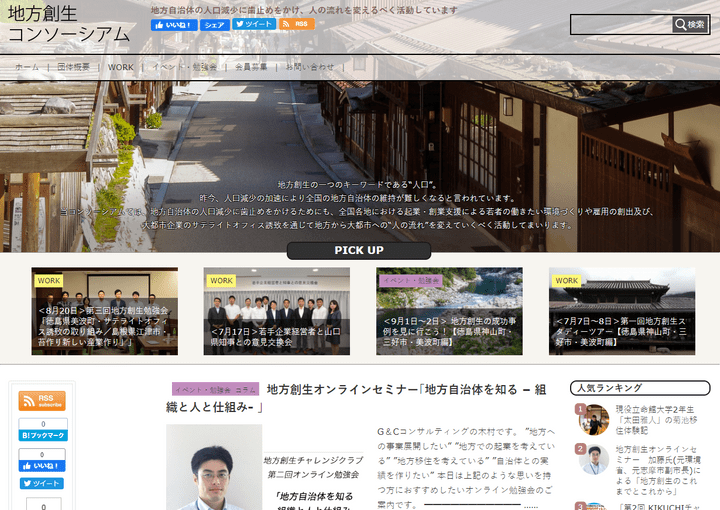Open ranking link 第2回 KIKUCHIチャ

point(659,506)
